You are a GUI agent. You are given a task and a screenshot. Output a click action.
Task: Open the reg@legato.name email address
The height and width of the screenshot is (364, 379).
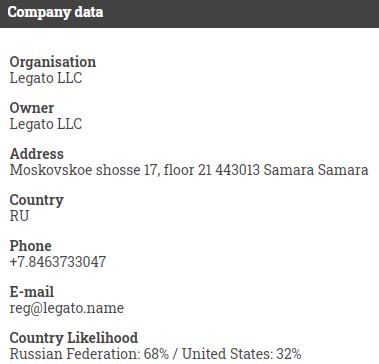pos(67,308)
